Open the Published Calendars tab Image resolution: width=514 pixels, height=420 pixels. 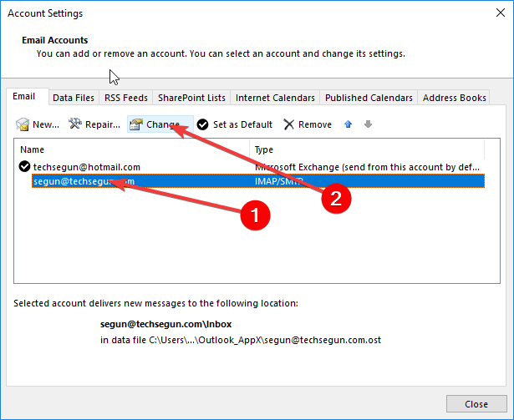pos(369,98)
